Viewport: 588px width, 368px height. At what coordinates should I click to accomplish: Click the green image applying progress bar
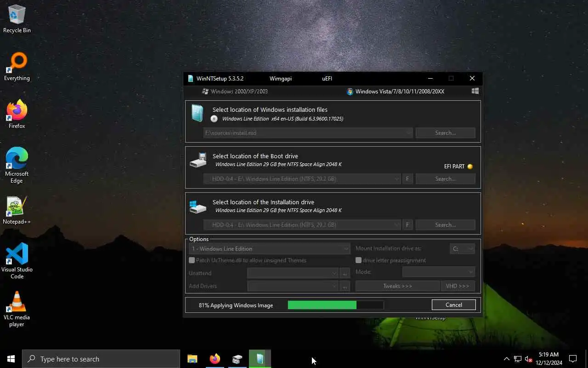point(336,305)
